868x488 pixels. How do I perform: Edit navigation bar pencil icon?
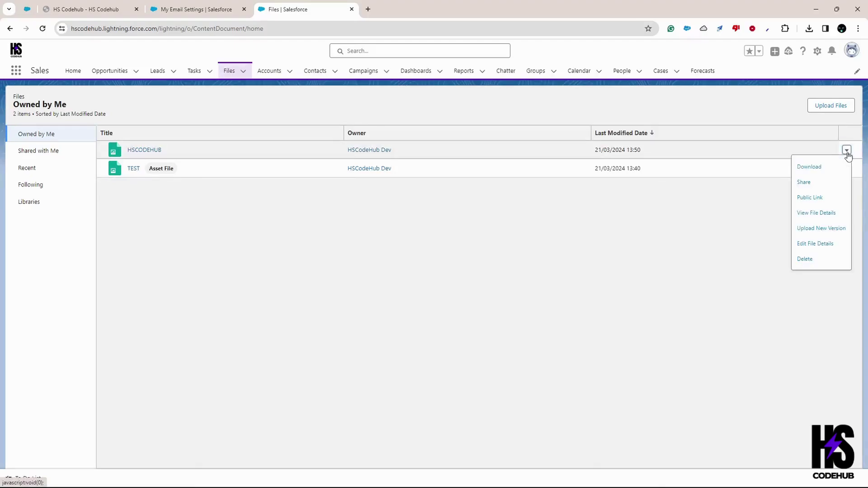pos(857,71)
